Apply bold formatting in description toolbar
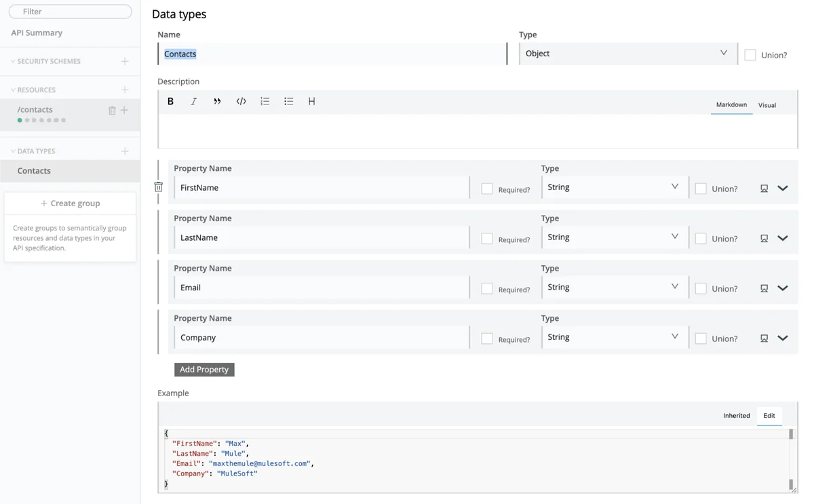 pyautogui.click(x=170, y=101)
